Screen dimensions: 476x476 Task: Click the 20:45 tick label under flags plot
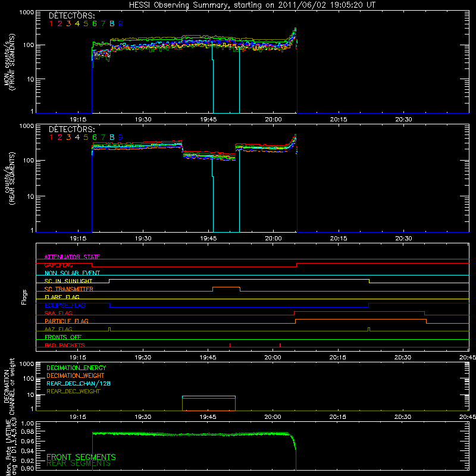pyautogui.click(x=468, y=358)
